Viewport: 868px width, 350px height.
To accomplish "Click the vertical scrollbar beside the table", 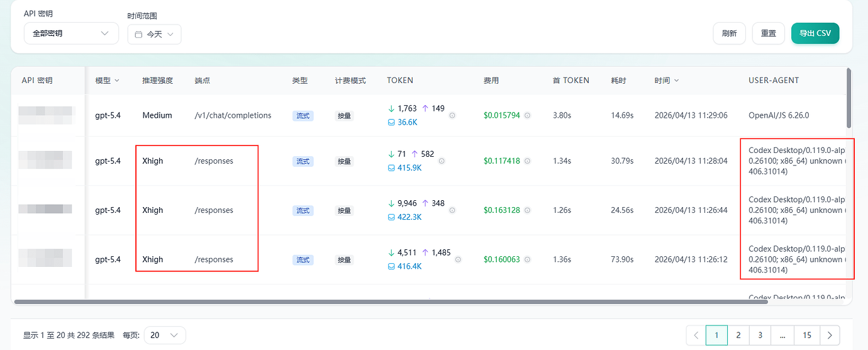I will pos(849,98).
